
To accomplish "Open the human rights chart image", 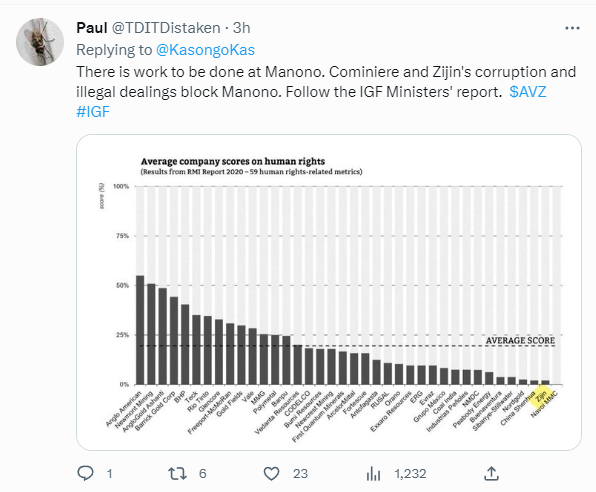I will (329, 292).
